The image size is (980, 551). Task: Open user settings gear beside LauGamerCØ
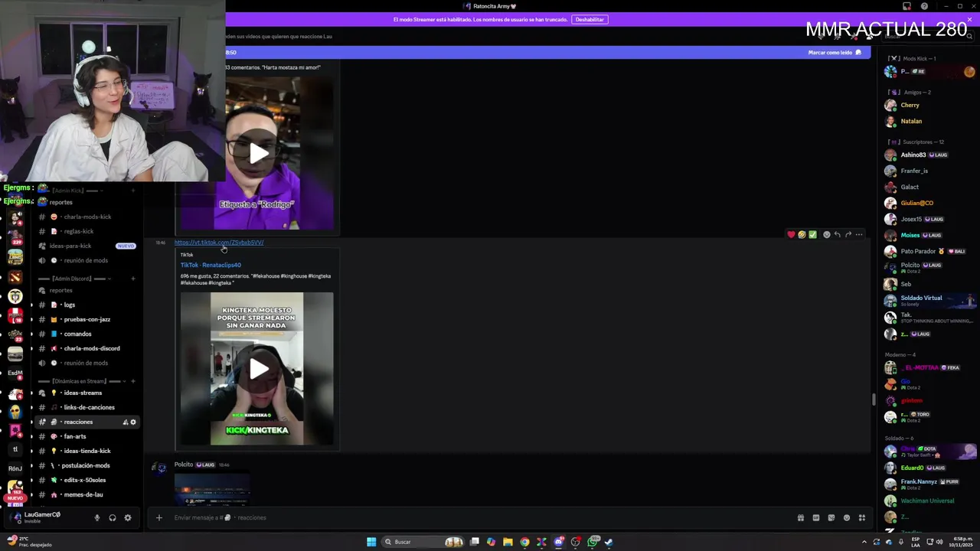coord(128,517)
